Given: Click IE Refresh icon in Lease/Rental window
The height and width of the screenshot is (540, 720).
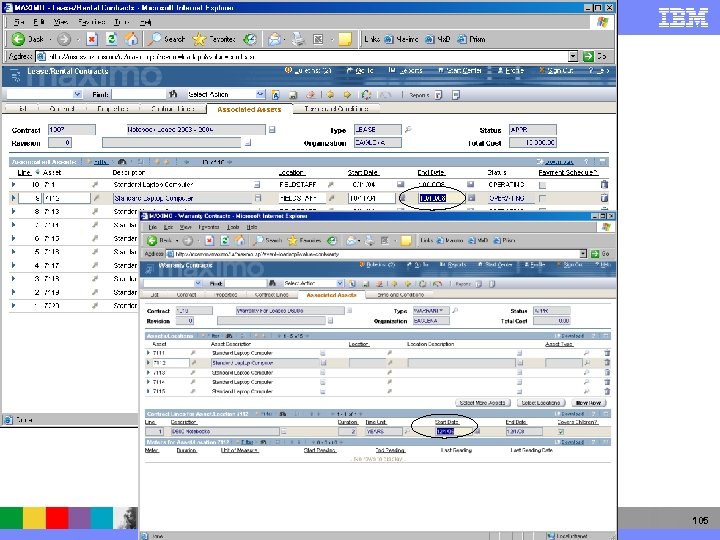Looking at the screenshot, I should pyautogui.click(x=112, y=39).
